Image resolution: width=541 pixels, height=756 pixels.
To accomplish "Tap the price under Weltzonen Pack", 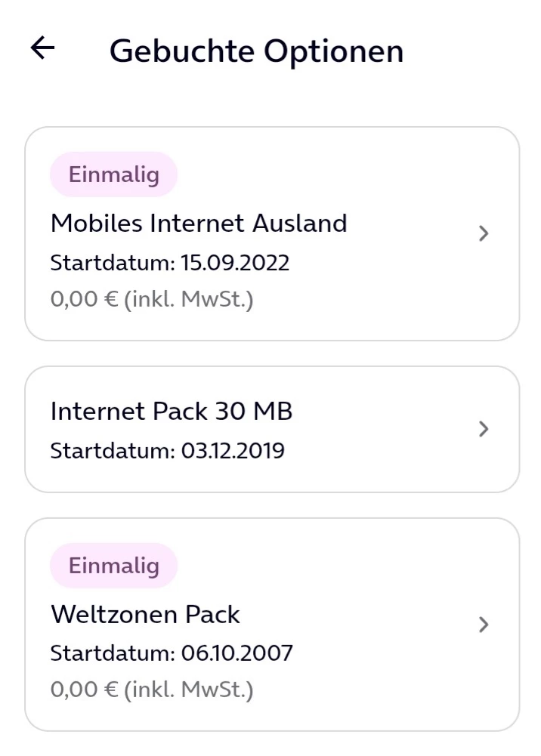I will (84, 690).
